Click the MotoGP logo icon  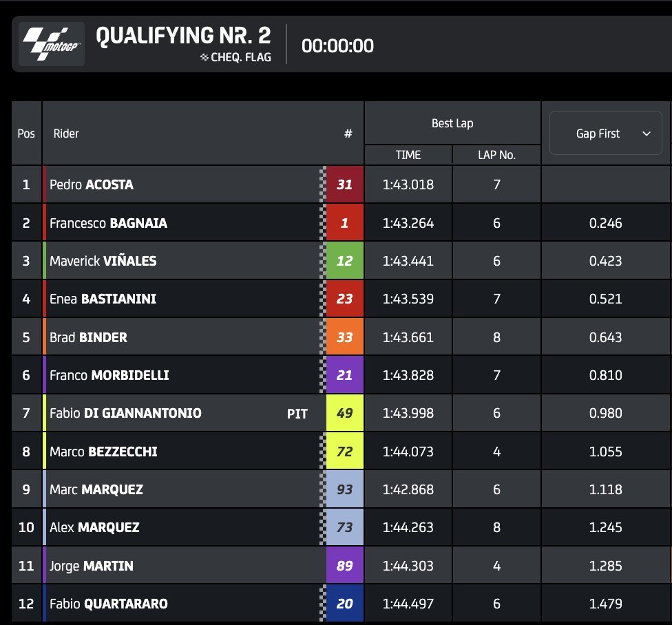click(x=52, y=45)
